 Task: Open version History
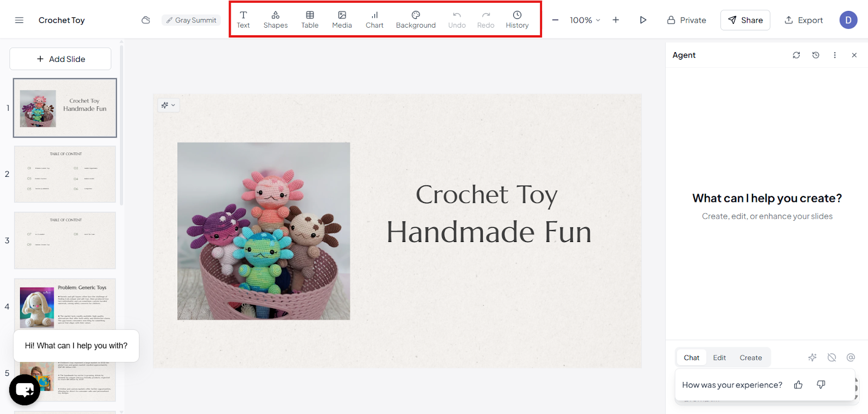[517, 20]
